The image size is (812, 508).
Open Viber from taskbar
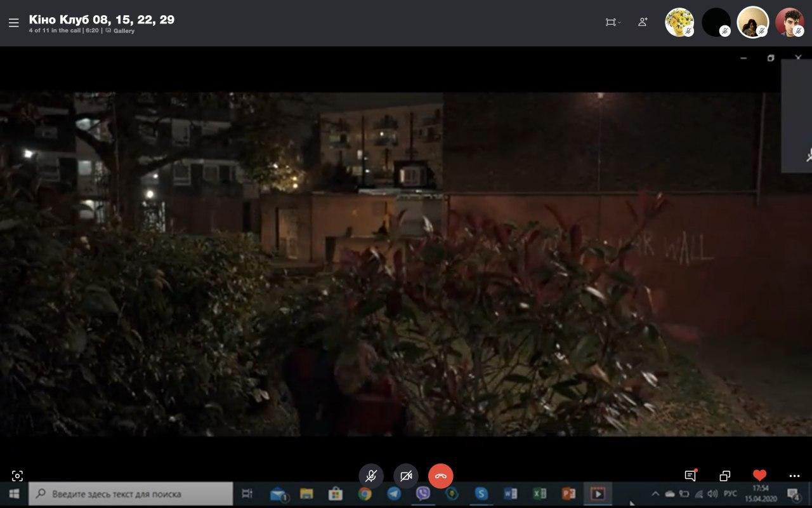click(x=423, y=493)
